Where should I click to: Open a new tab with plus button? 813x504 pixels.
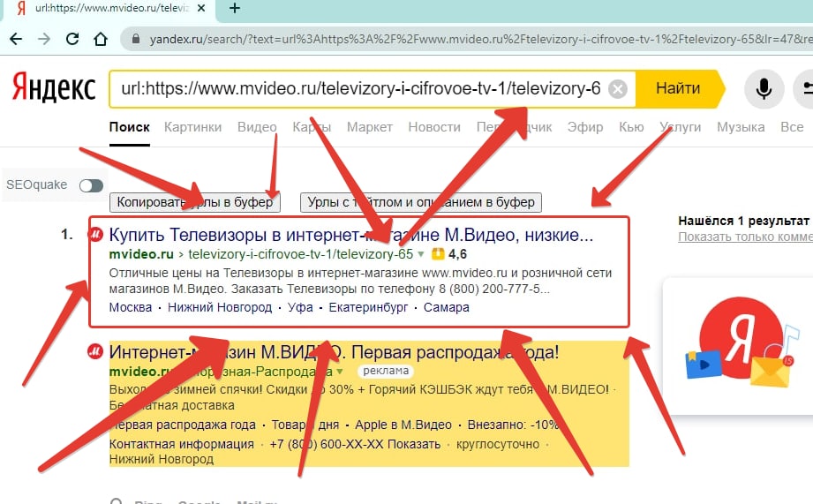click(x=234, y=8)
